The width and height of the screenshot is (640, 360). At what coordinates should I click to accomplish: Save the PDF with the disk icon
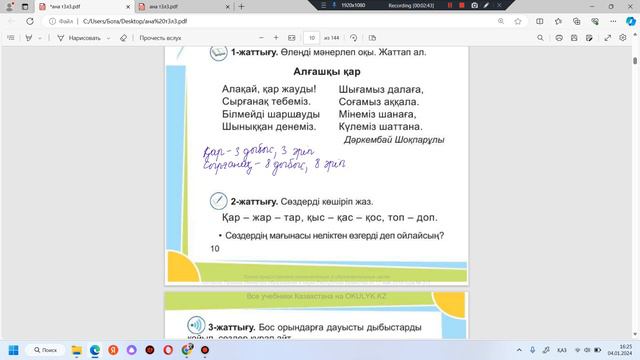click(574, 38)
